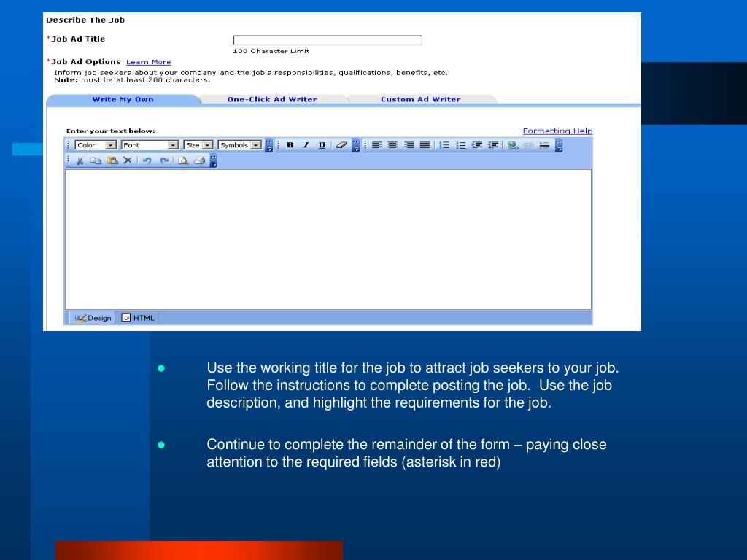The image size is (747, 560).
Task: Insert a bulleted list
Action: 461,145
